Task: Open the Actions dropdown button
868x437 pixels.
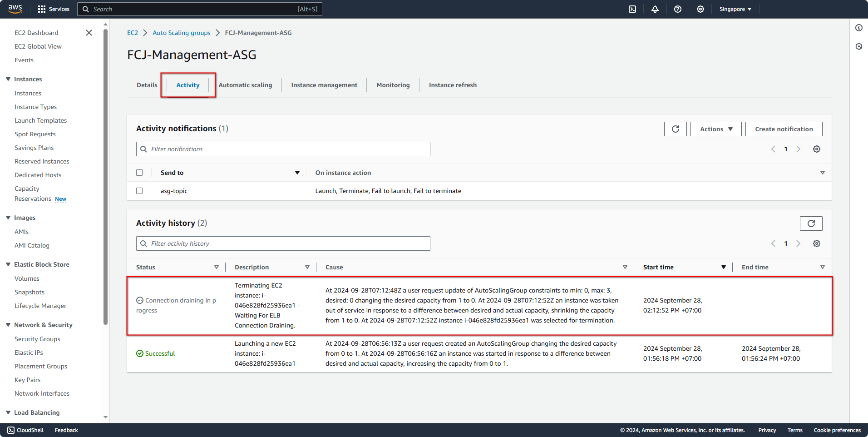Action: click(x=716, y=129)
